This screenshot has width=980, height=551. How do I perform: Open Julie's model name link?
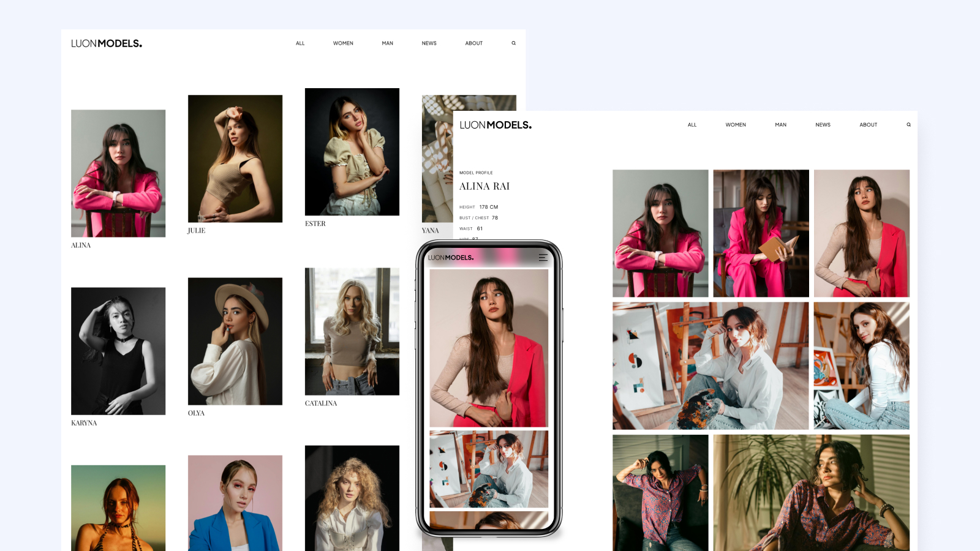pos(196,231)
